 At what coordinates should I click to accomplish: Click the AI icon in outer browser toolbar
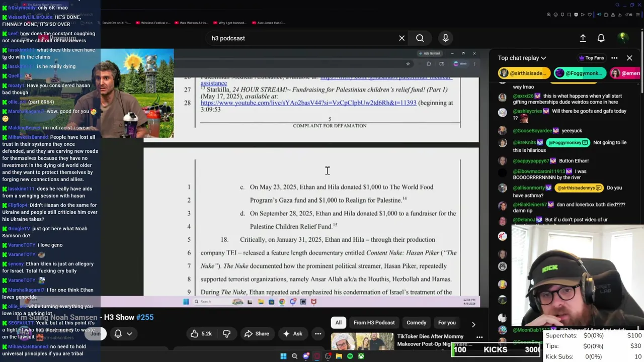click(630, 15)
